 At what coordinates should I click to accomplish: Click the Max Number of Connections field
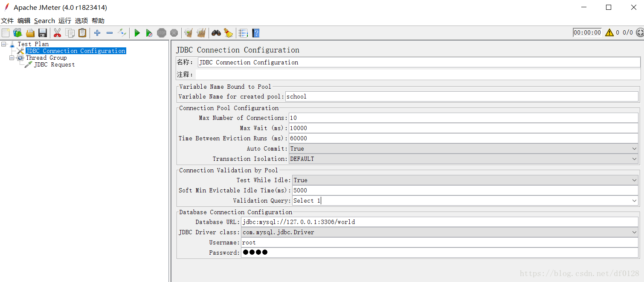[464, 118]
